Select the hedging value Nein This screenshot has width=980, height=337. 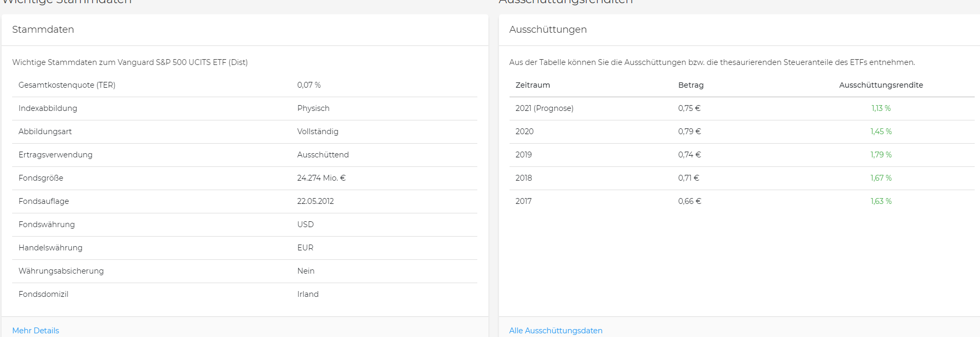click(306, 271)
